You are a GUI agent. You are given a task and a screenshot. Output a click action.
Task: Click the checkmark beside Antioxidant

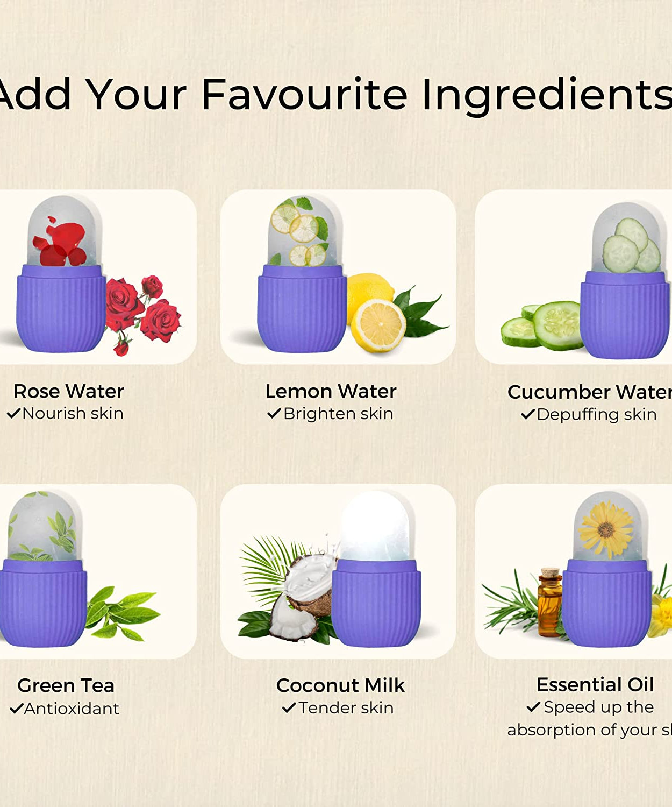point(17,709)
